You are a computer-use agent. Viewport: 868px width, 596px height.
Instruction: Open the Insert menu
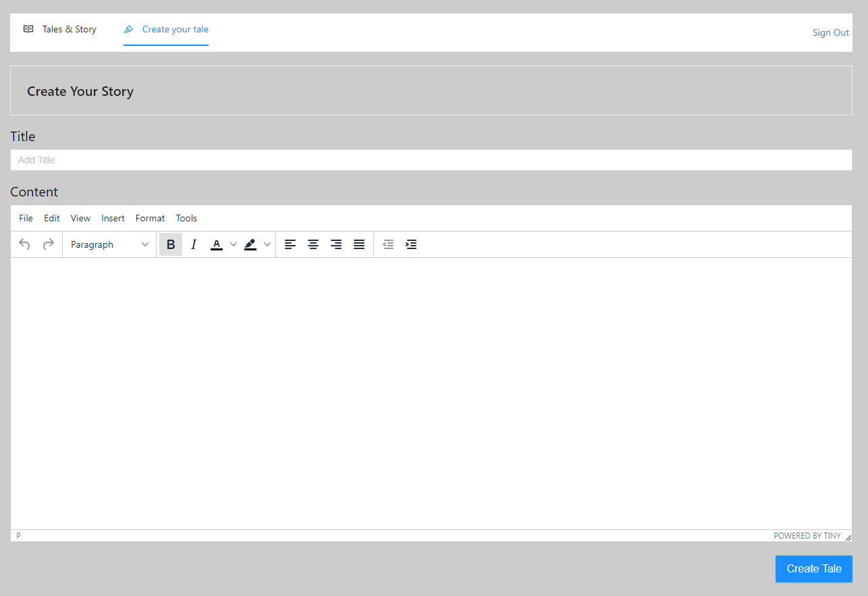coord(113,218)
